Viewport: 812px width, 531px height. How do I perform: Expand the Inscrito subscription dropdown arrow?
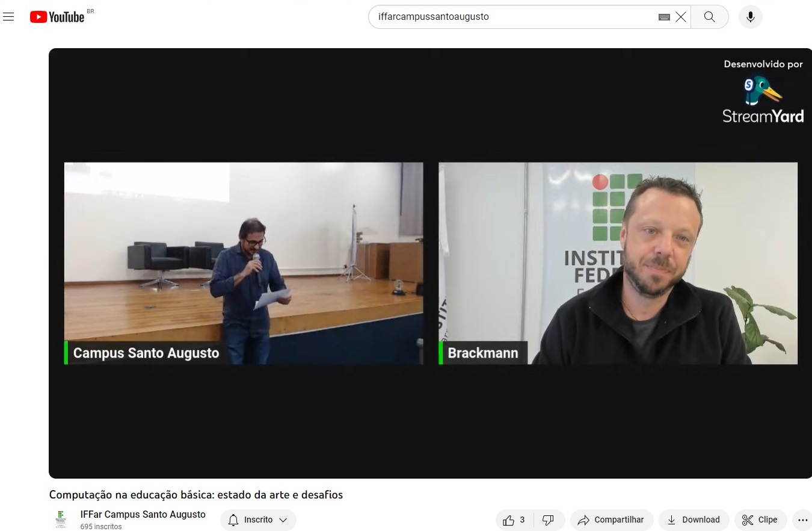pyautogui.click(x=283, y=520)
